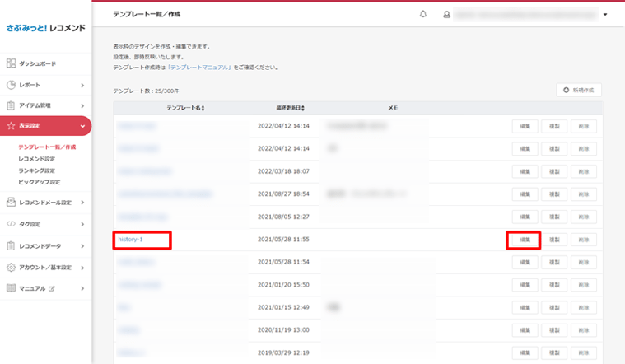Expand the マニュアル chevron
The height and width of the screenshot is (364, 625).
82,288
